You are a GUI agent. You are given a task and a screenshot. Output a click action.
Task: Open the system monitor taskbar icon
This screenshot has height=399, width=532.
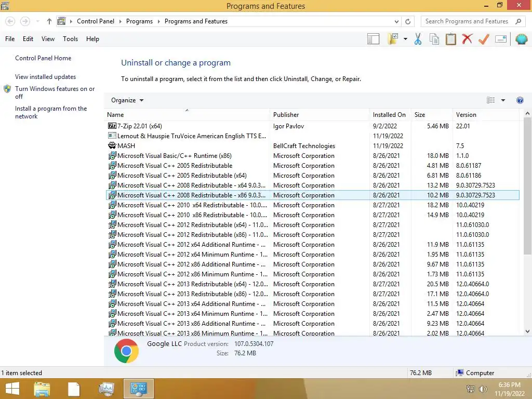click(x=106, y=389)
